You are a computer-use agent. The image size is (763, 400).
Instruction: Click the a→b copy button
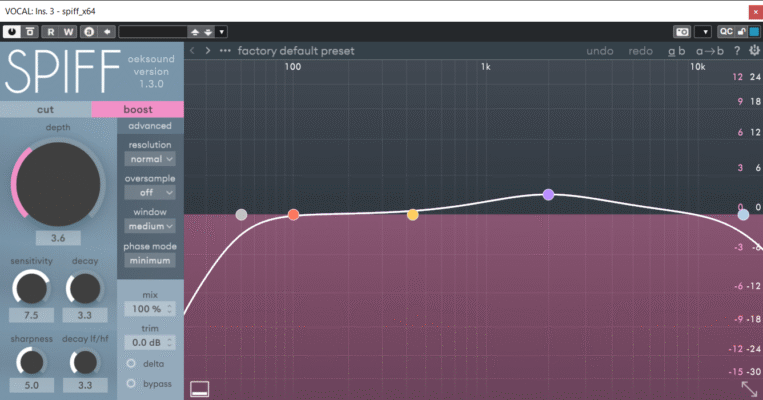tap(711, 51)
